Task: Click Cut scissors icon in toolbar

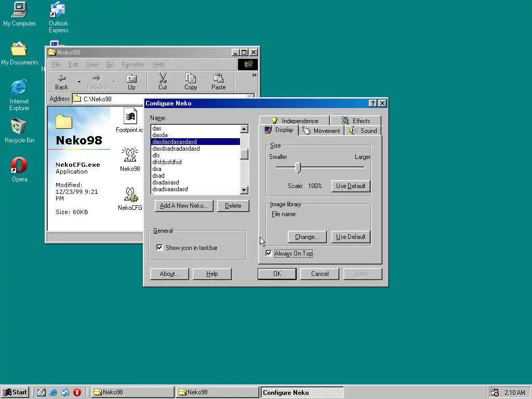Action: (163, 82)
